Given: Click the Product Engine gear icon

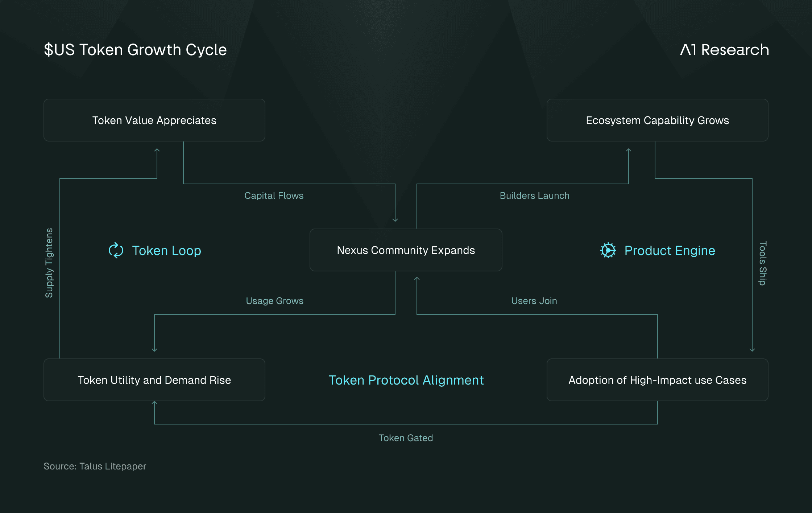Looking at the screenshot, I should (608, 250).
